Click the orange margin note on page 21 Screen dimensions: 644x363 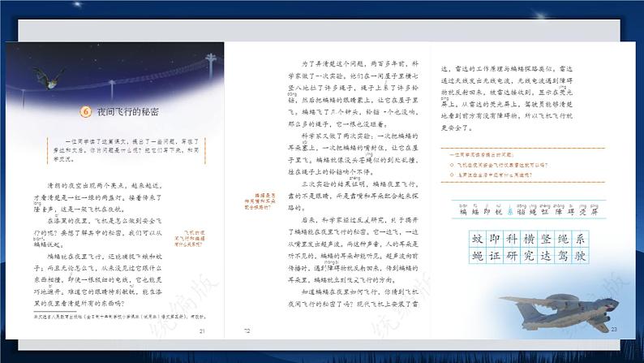point(189,239)
